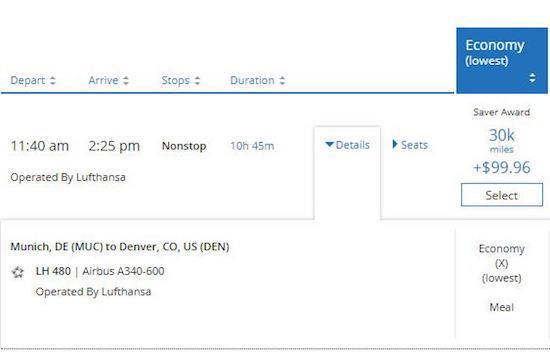Click the Meal label
The height and width of the screenshot is (360, 550).
(x=502, y=307)
